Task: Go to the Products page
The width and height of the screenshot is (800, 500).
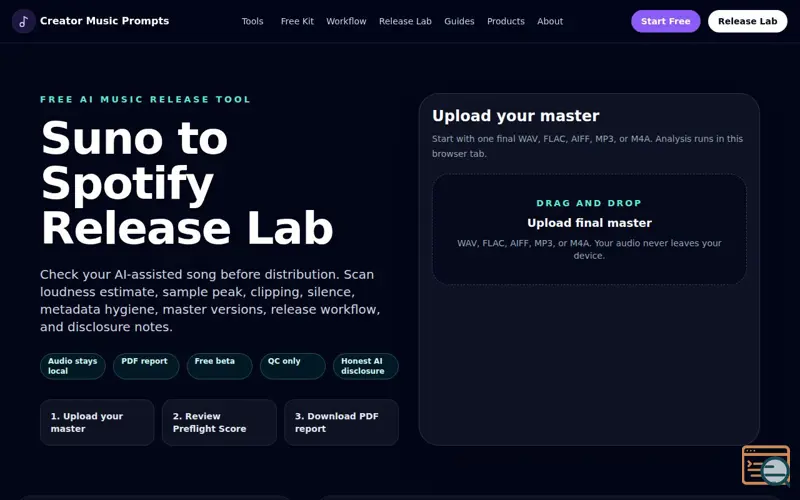Action: tap(506, 21)
